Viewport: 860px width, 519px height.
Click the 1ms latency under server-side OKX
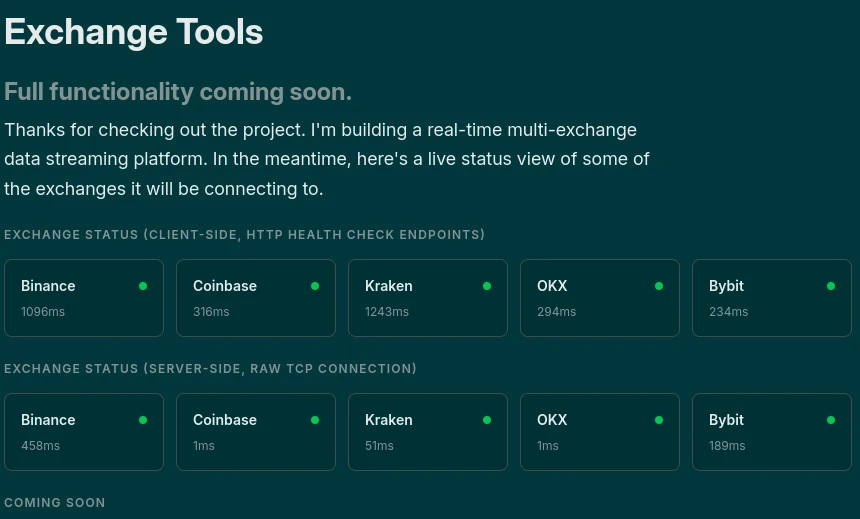point(548,445)
